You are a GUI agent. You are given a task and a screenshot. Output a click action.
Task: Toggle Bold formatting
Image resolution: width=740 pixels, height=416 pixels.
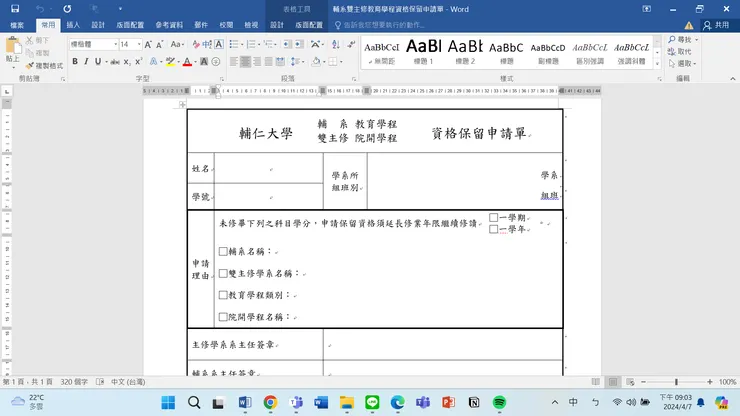[75, 61]
